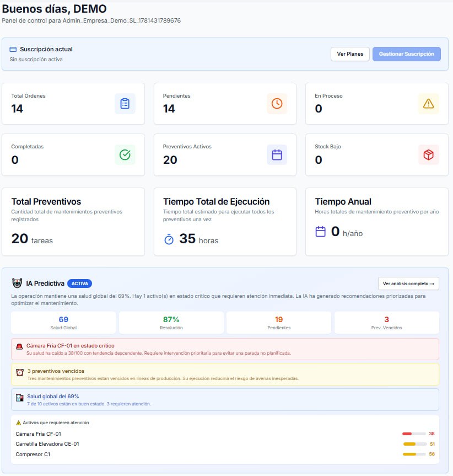Open the Salud global del 69% alert title
453x476 pixels.
tap(53, 397)
